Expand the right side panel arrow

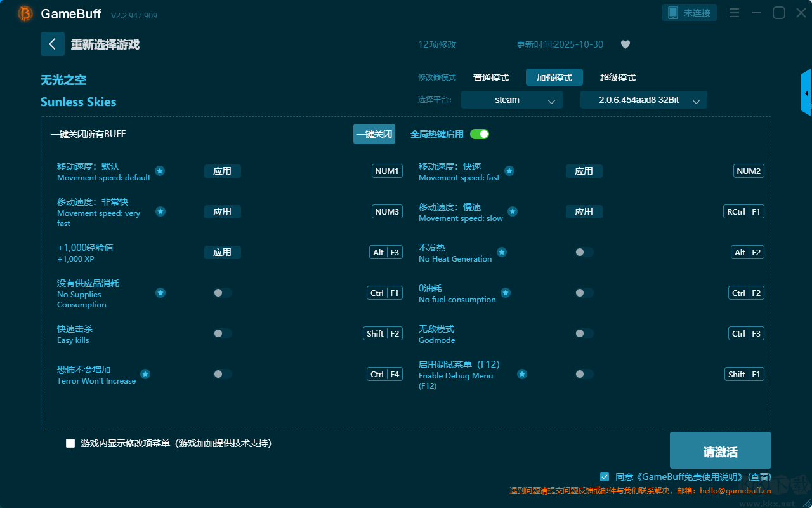pyautogui.click(x=806, y=93)
